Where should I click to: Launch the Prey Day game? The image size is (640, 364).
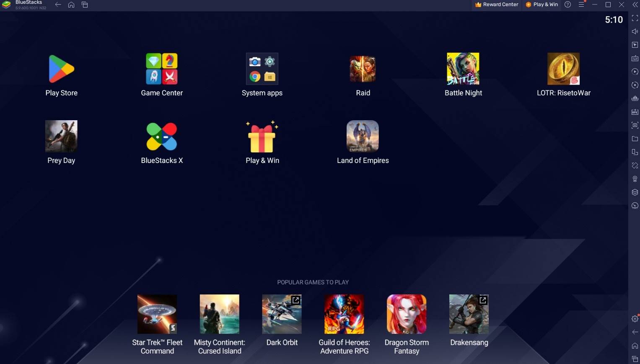click(x=61, y=137)
